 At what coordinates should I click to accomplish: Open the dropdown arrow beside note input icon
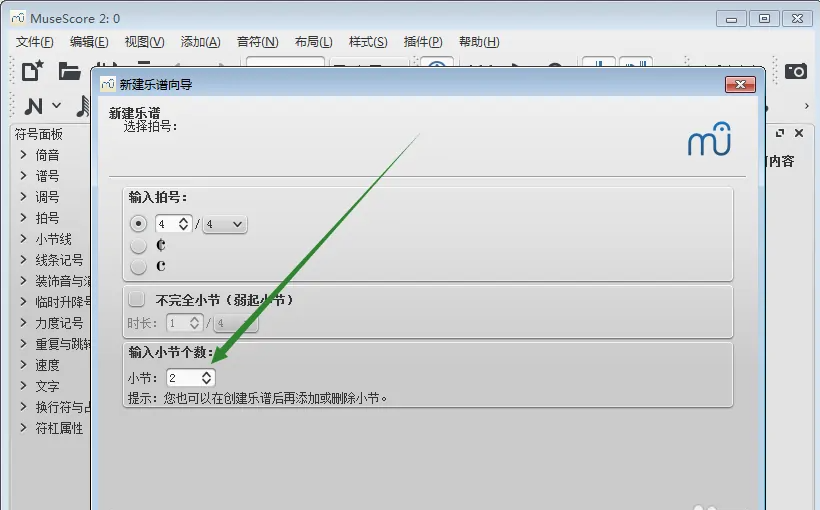[x=56, y=106]
